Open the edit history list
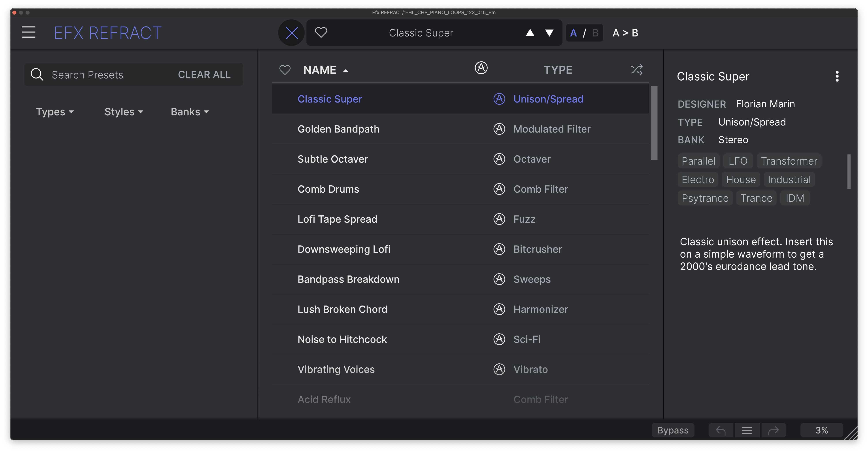868x452 pixels. (x=747, y=430)
